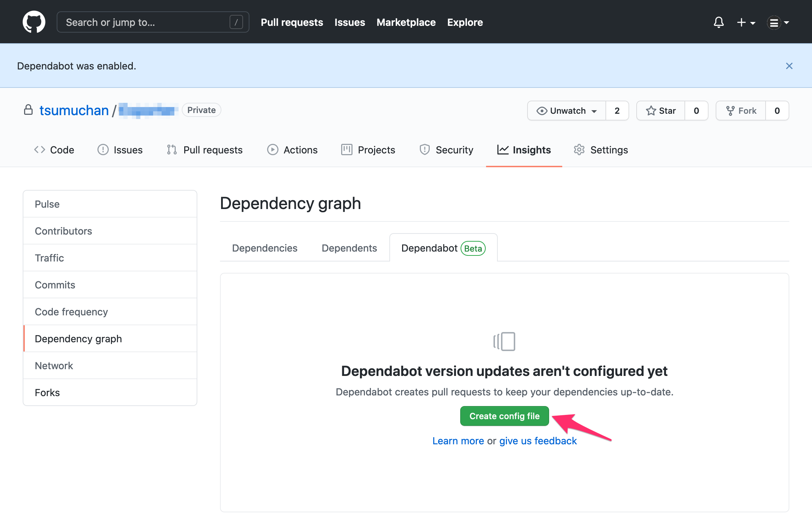812x518 pixels.
Task: Switch to the repository Pull requests tab
Action: pyautogui.click(x=204, y=150)
